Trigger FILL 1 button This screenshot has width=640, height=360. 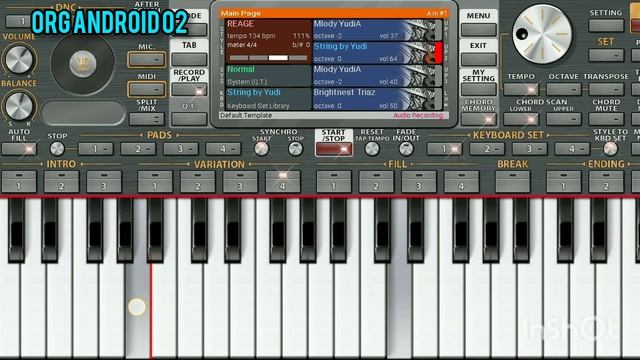[x=334, y=182]
